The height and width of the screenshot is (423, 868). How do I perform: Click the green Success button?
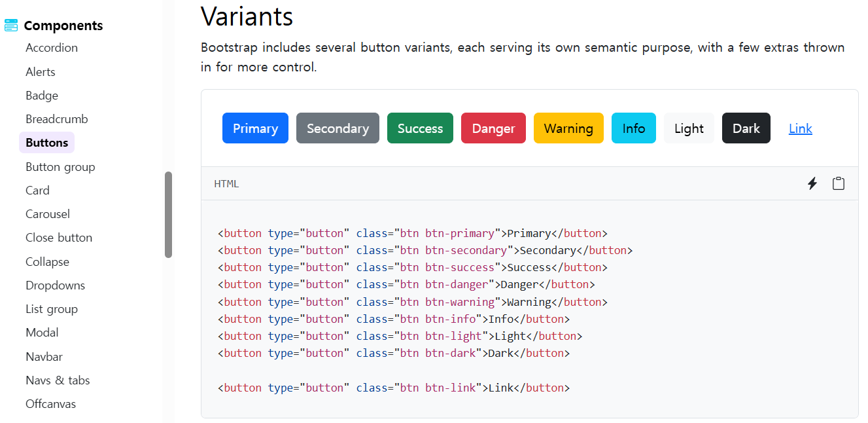click(x=420, y=128)
